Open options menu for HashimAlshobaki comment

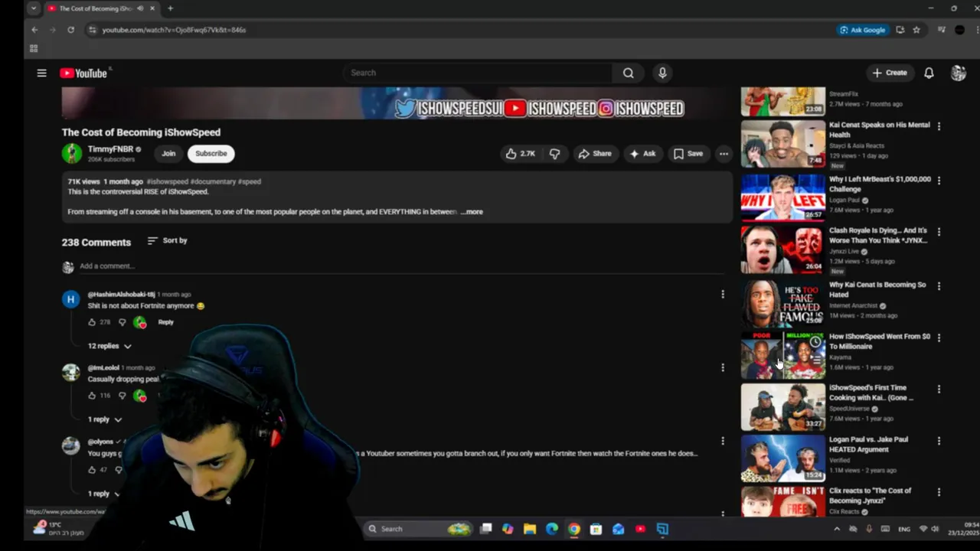[722, 294]
